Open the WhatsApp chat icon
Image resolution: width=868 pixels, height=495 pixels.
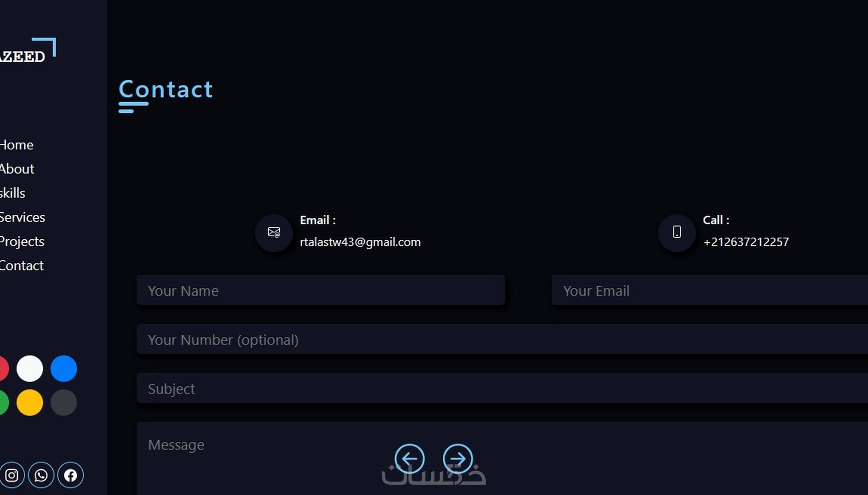click(x=41, y=475)
